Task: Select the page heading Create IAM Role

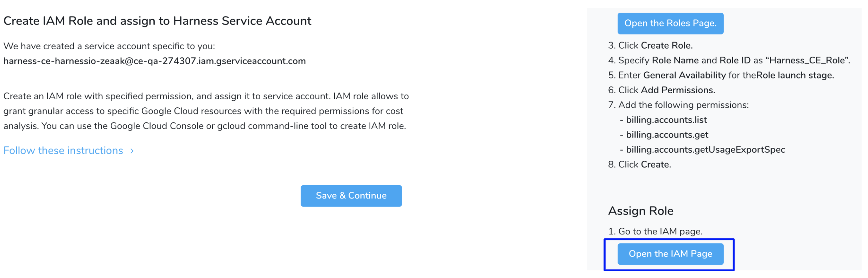Action: coord(157,21)
